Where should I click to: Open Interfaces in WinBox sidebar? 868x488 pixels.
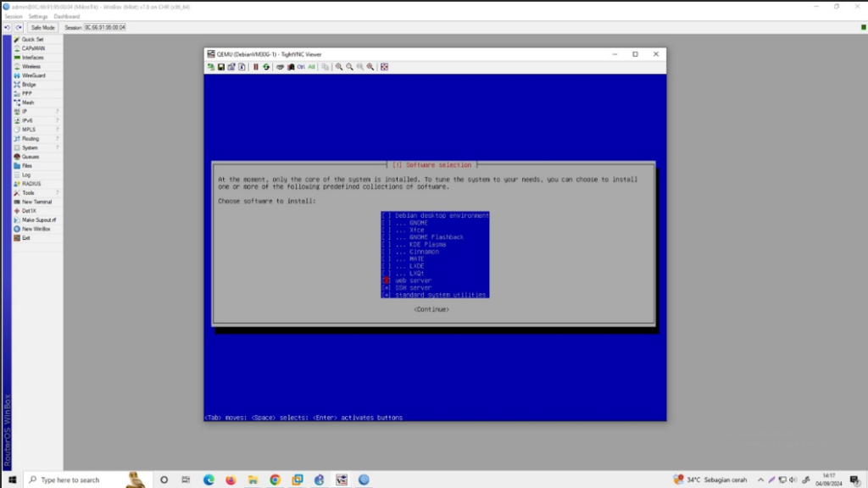click(x=33, y=58)
